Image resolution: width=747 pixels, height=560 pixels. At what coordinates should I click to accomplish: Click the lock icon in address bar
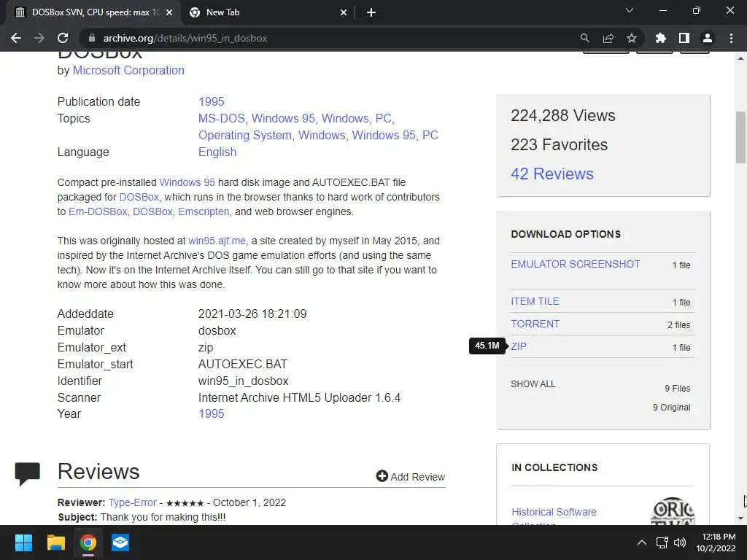[92, 38]
